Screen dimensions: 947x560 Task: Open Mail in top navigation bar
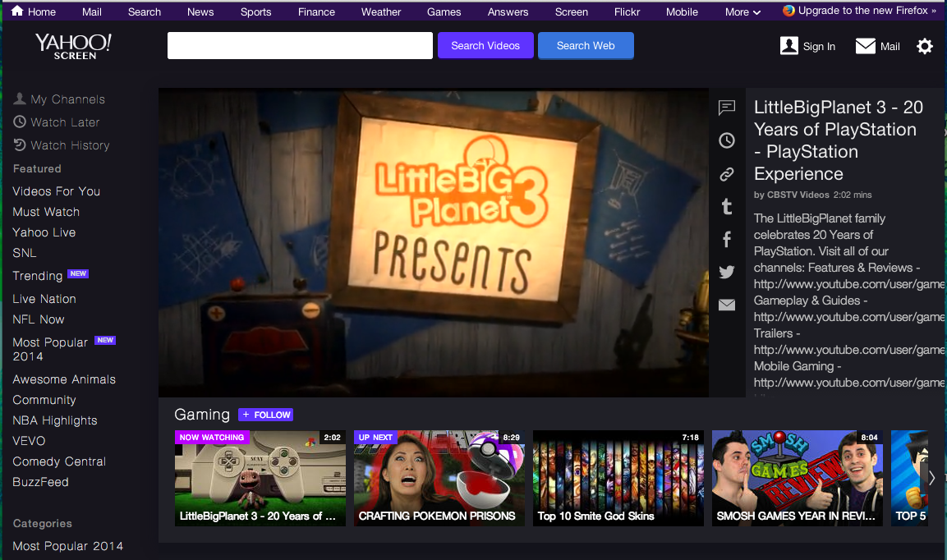[92, 12]
